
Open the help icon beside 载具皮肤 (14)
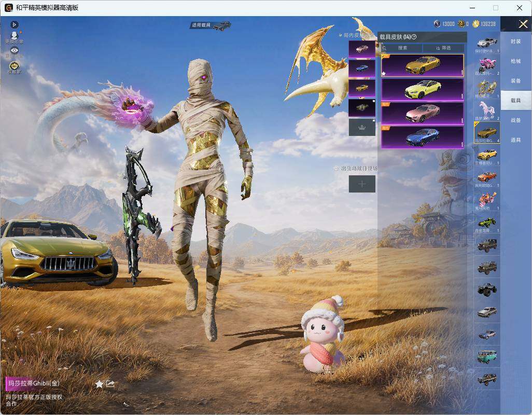pos(414,37)
